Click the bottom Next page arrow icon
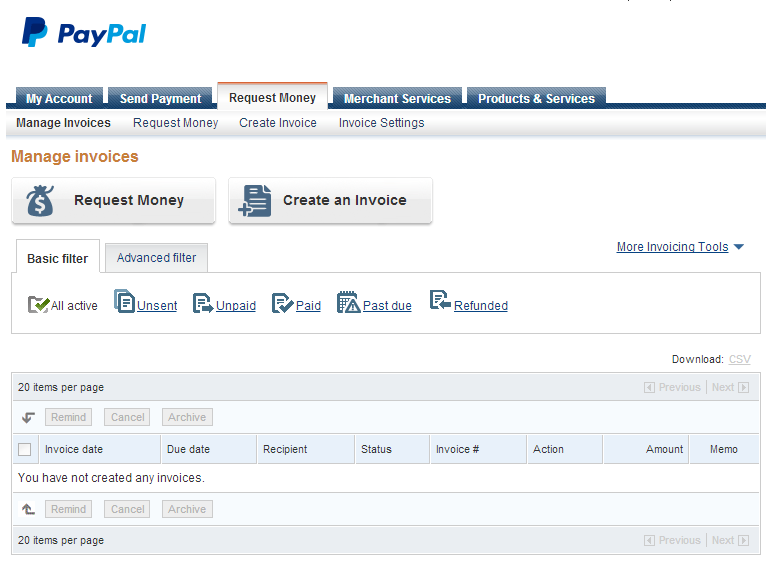The image size is (777, 568). click(x=743, y=540)
